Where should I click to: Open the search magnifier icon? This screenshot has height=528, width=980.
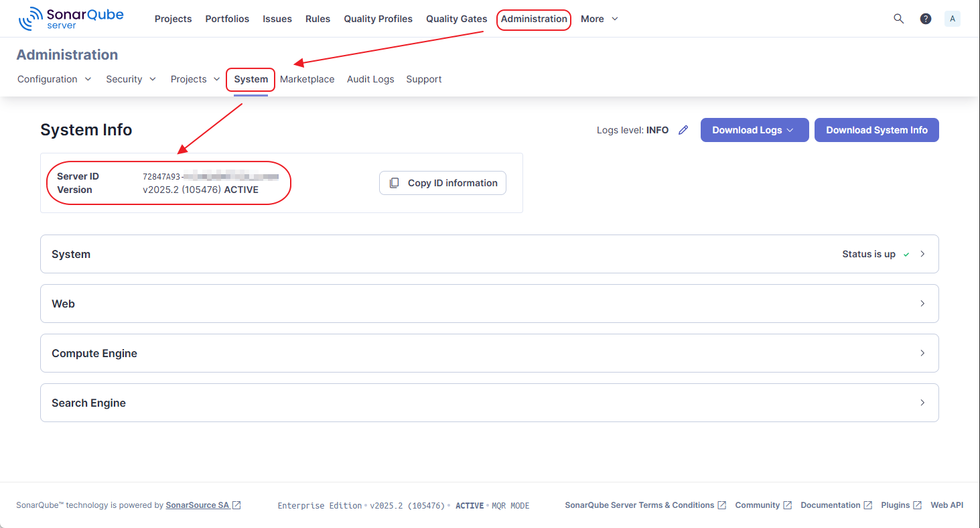pos(899,19)
